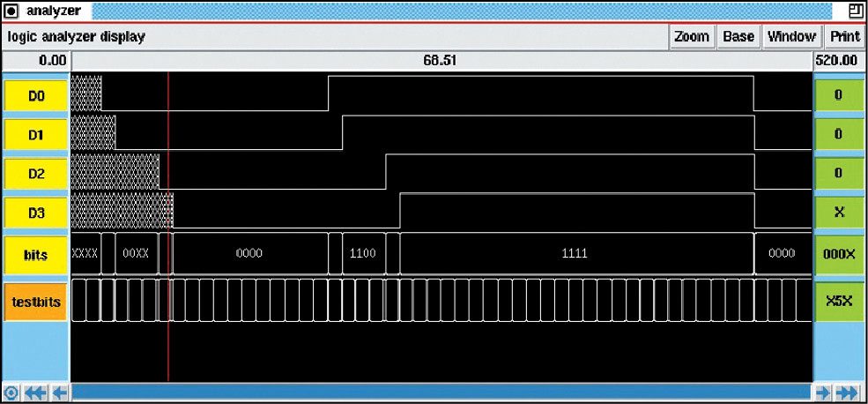Click the window resize icon in title bar
This screenshot has width=868, height=404.
856,10
